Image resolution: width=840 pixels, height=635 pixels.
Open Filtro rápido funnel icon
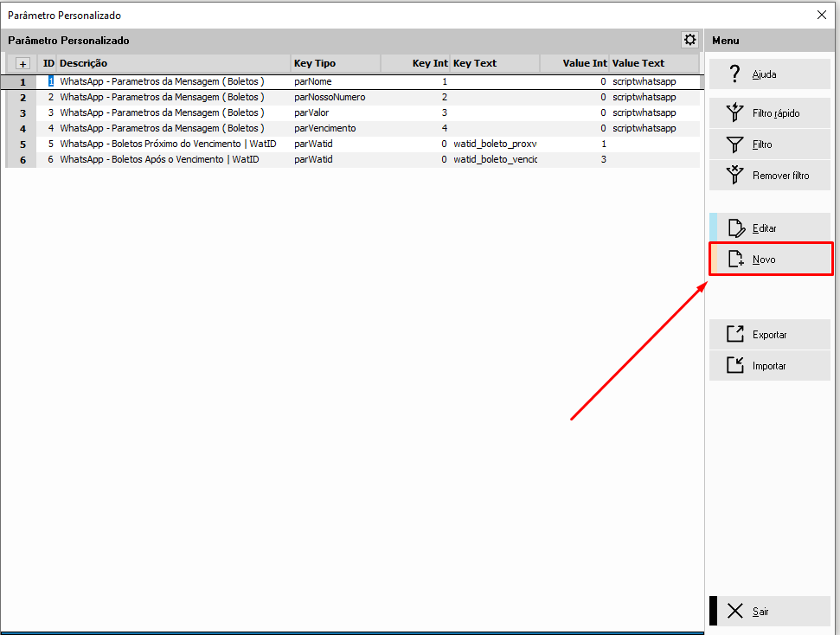coord(734,113)
